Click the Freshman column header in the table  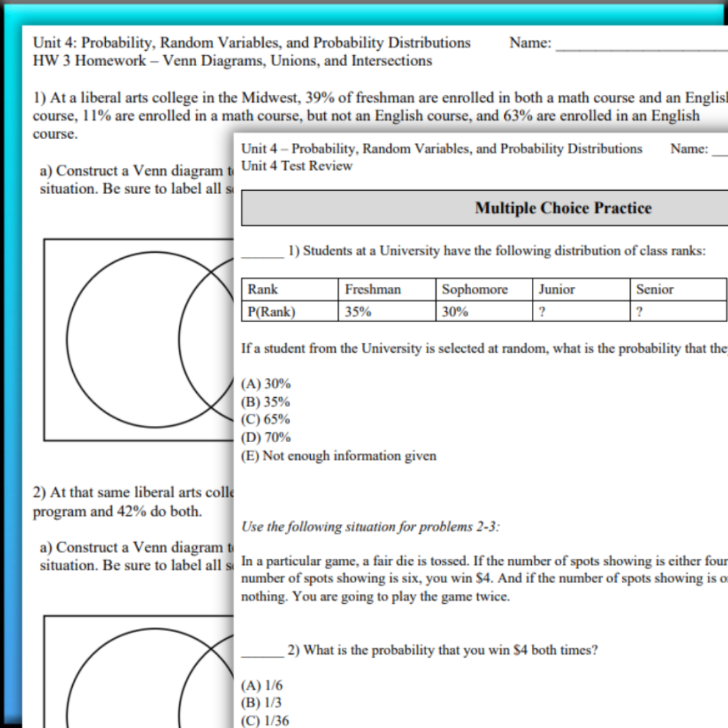click(373, 289)
